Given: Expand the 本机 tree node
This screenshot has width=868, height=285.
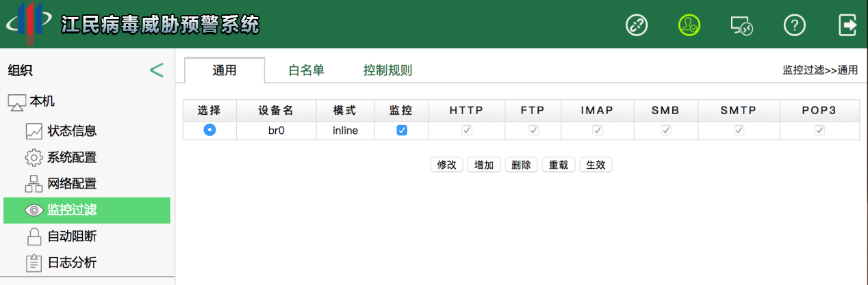Looking at the screenshot, I should pos(41,102).
